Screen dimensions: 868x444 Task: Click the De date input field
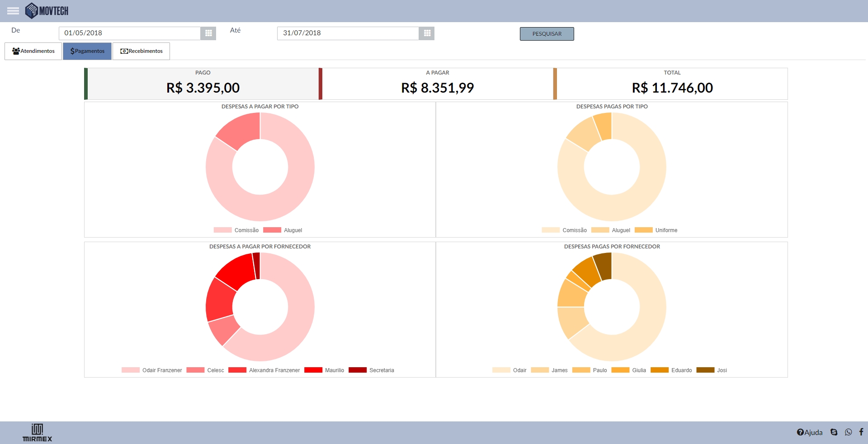130,33
